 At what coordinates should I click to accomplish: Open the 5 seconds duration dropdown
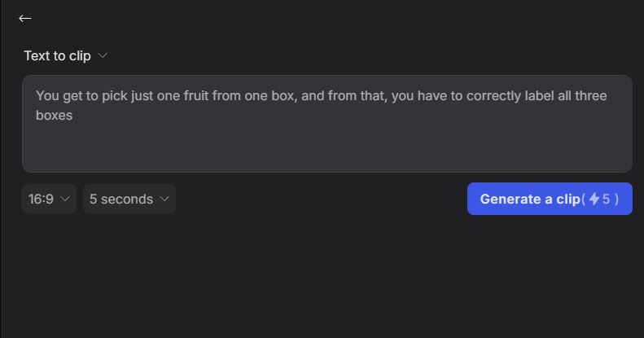click(129, 199)
